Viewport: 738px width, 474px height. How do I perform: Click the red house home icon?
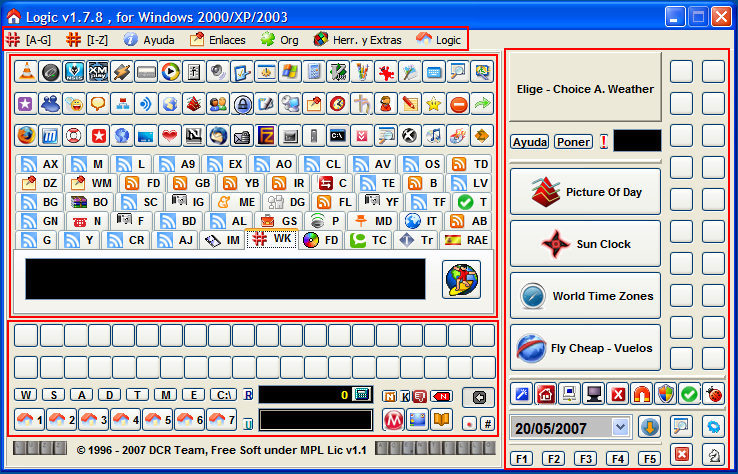[x=546, y=394]
